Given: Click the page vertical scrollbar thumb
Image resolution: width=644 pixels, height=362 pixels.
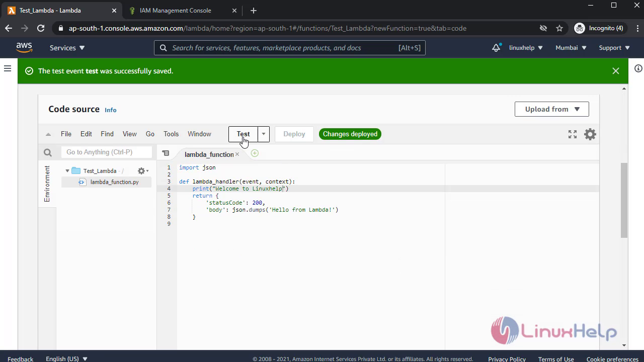Looking at the screenshot, I should click(x=624, y=200).
